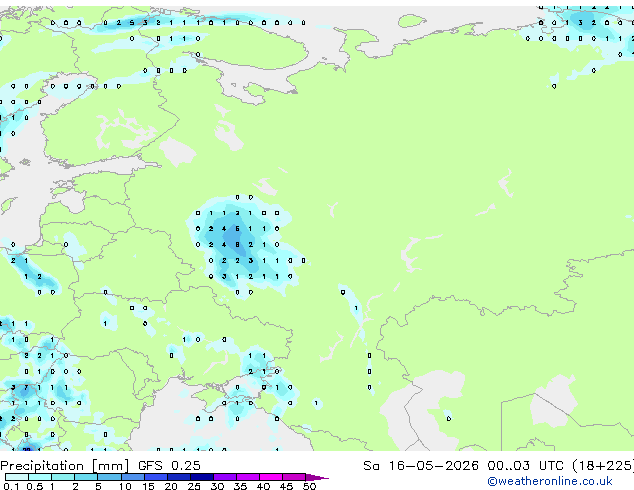This screenshot has height=490, width=634.
Task: Click the '(18+225)' forecast run label
Action: [602, 466]
